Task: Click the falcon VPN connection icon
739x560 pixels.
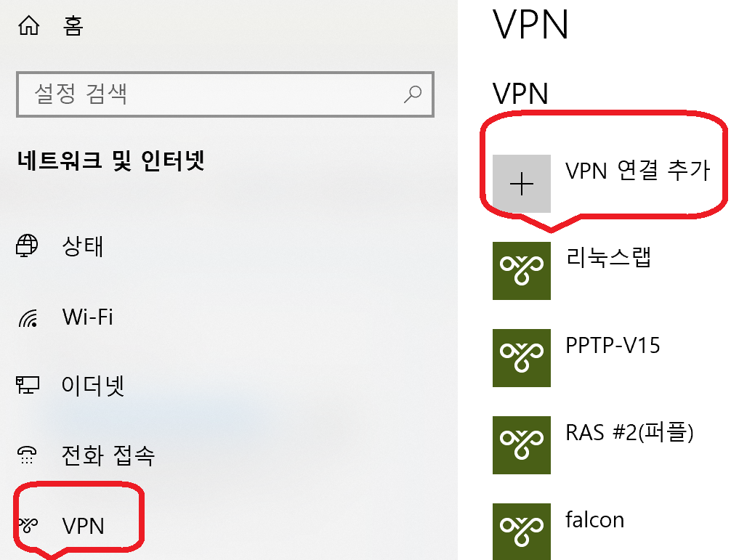Action: tap(521, 531)
